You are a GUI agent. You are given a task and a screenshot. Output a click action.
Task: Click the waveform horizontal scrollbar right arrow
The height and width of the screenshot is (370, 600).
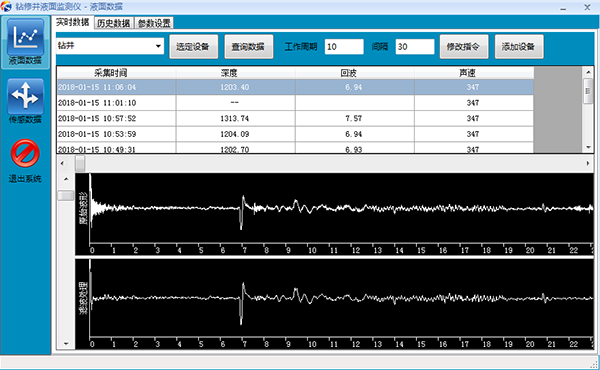588,163
